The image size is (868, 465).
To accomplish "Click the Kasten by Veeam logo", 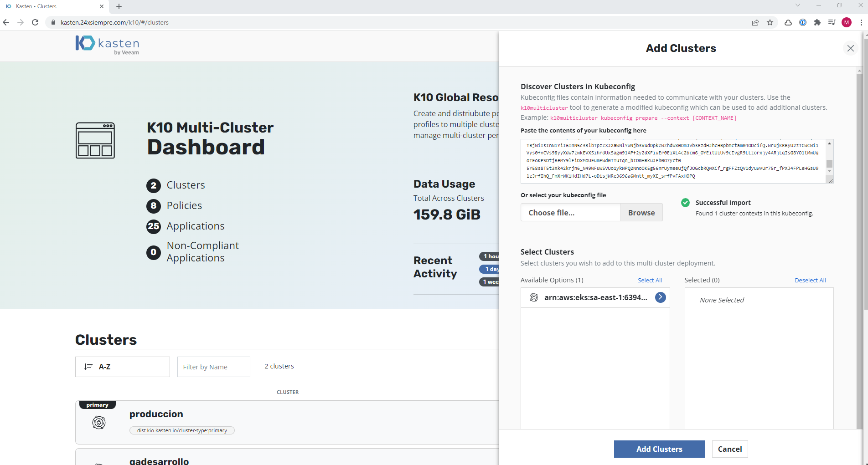I will click(x=107, y=45).
